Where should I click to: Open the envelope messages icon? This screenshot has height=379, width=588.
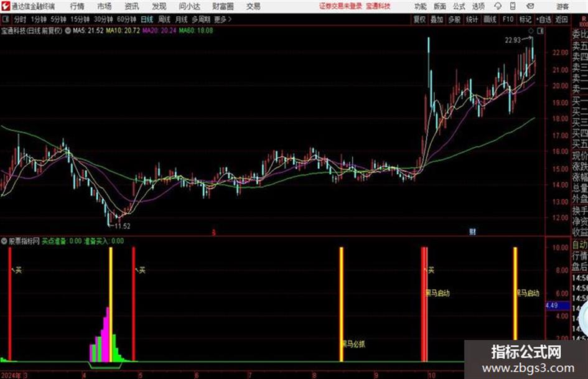pos(530,6)
